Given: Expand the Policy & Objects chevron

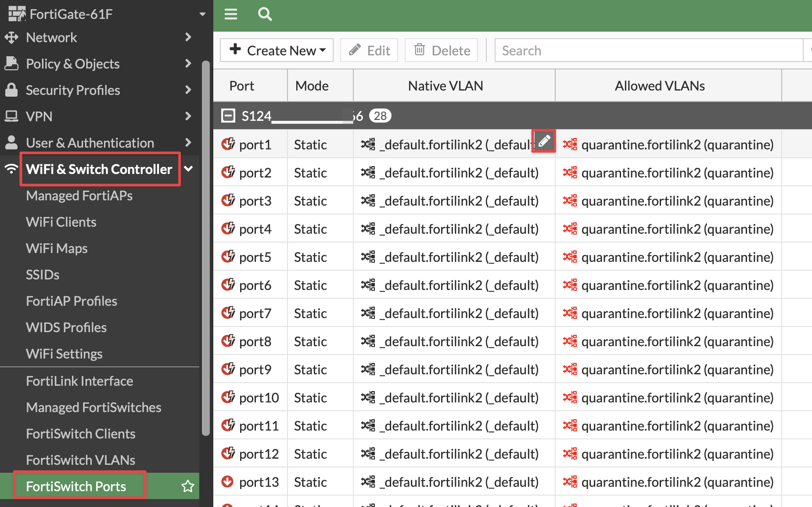Looking at the screenshot, I should pyautogui.click(x=188, y=63).
